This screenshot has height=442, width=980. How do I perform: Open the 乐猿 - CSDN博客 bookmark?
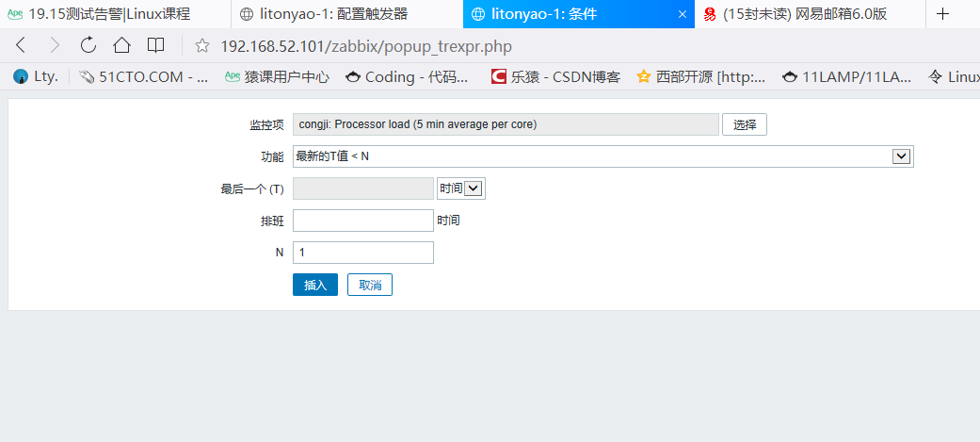click(x=555, y=77)
